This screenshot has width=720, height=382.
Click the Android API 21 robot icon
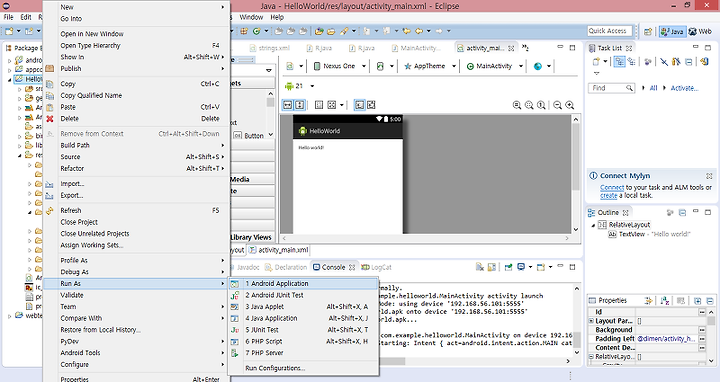(x=289, y=86)
